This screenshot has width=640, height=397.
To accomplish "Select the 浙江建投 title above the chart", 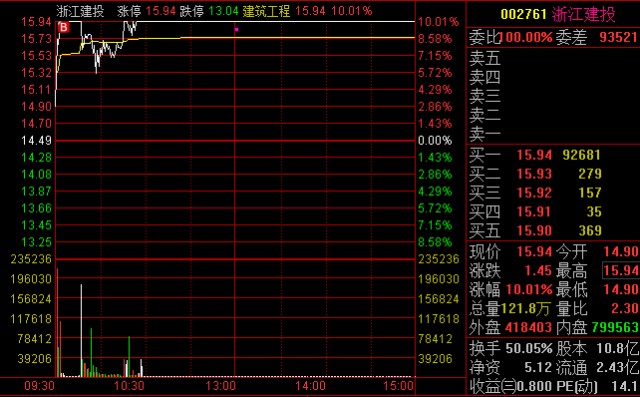I will (x=80, y=11).
